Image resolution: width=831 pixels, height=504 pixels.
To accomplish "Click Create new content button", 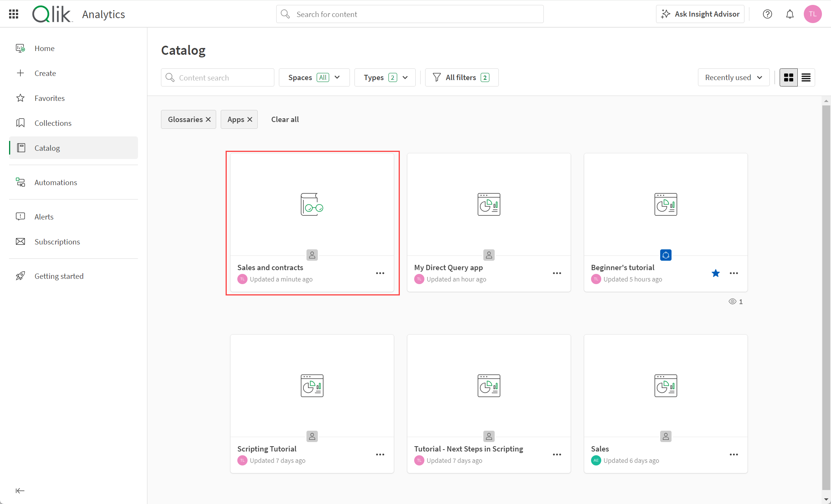I will click(x=45, y=73).
